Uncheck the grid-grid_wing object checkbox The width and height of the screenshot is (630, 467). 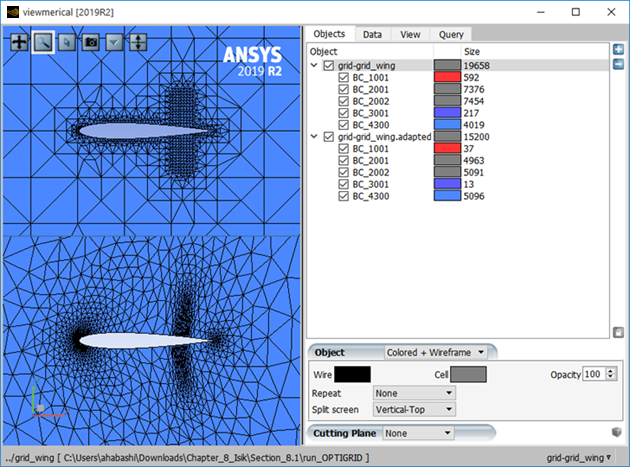click(329, 66)
